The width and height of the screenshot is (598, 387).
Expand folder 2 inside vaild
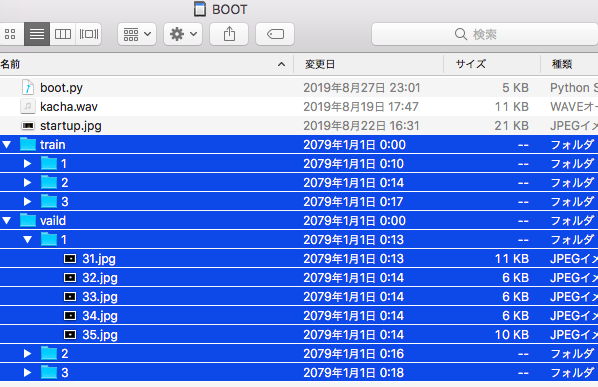(27, 353)
